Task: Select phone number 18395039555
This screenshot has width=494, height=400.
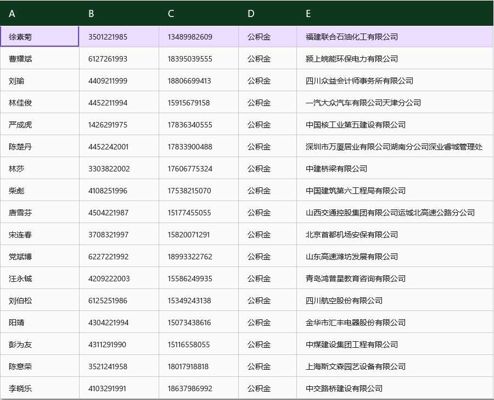Action: pos(199,59)
